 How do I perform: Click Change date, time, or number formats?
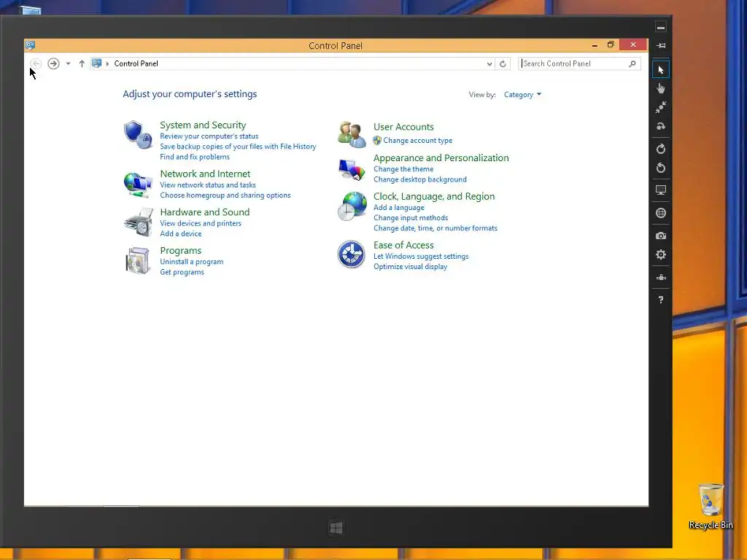[x=436, y=228]
